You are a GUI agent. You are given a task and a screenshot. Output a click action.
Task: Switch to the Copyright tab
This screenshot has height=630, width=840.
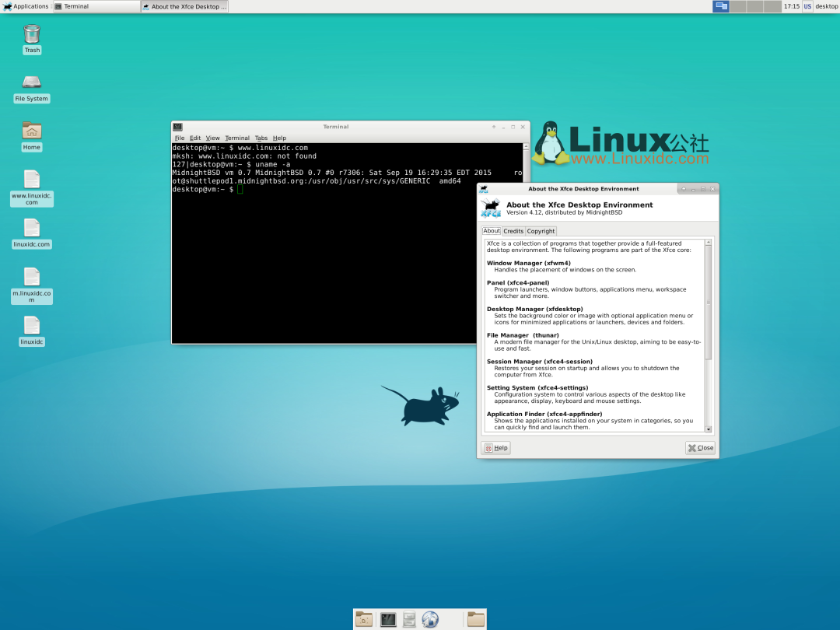tap(541, 230)
